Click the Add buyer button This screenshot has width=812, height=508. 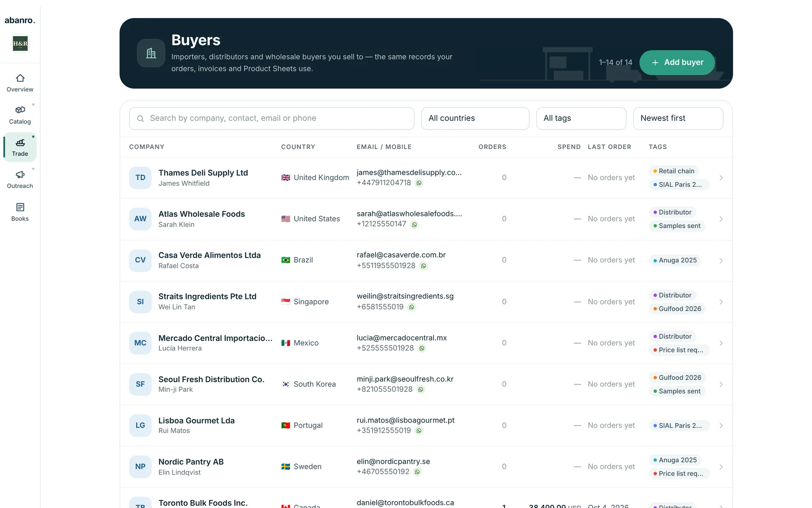677,62
